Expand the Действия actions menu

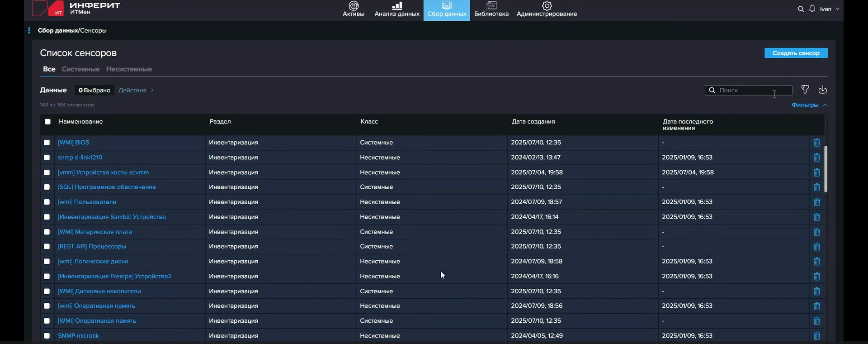[x=136, y=91]
